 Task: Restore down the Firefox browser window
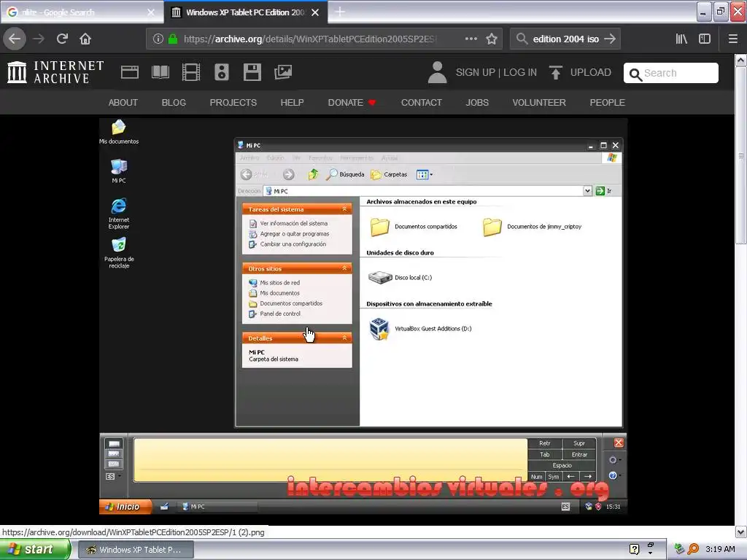(x=721, y=12)
